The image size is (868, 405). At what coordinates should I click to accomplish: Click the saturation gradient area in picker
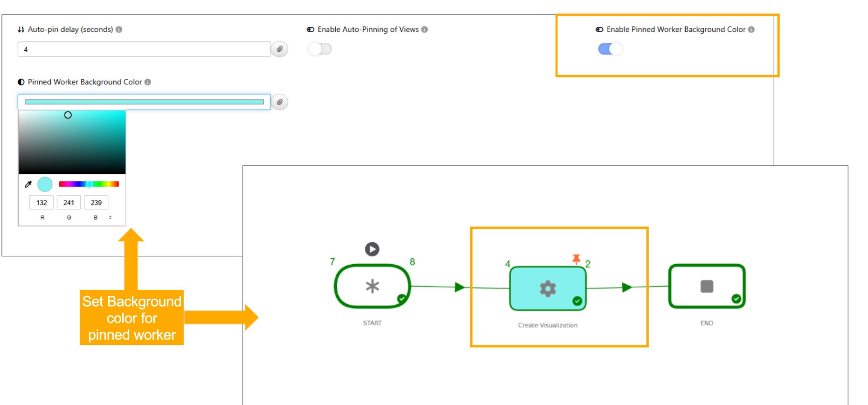coord(72,142)
